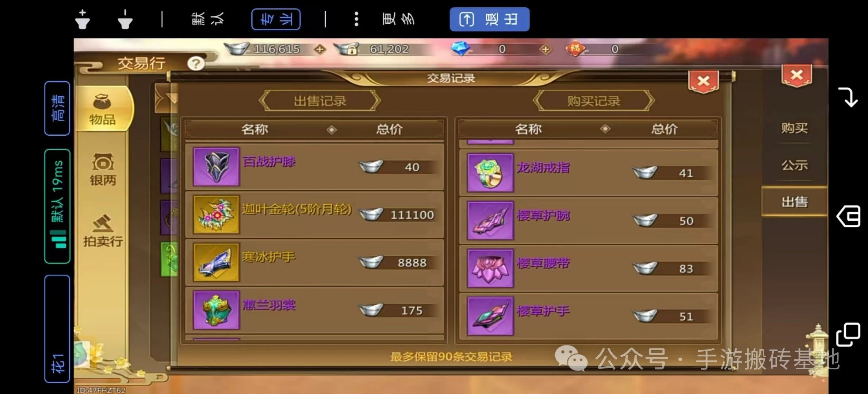Toggle the 高清 quality setting

pos(57,108)
